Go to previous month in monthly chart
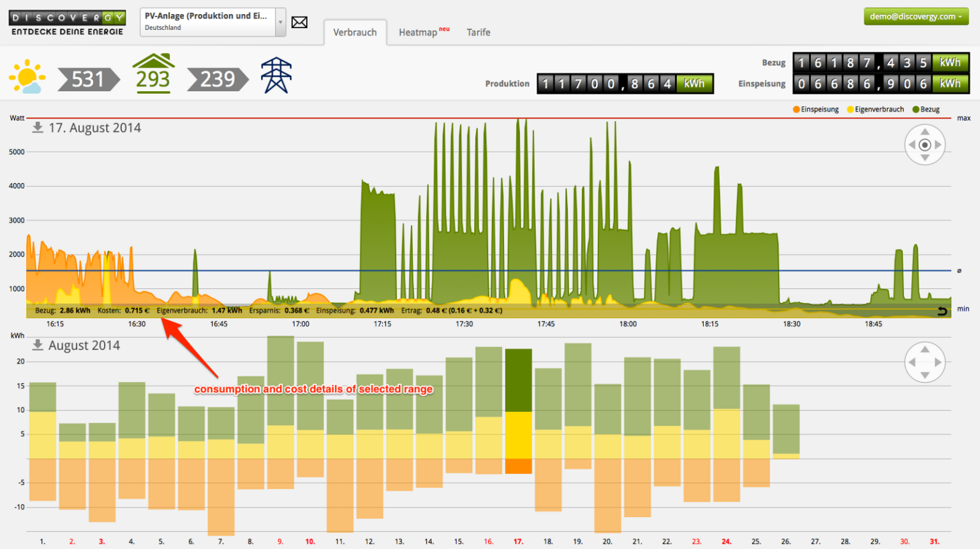Image resolution: width=980 pixels, height=549 pixels. tap(912, 362)
